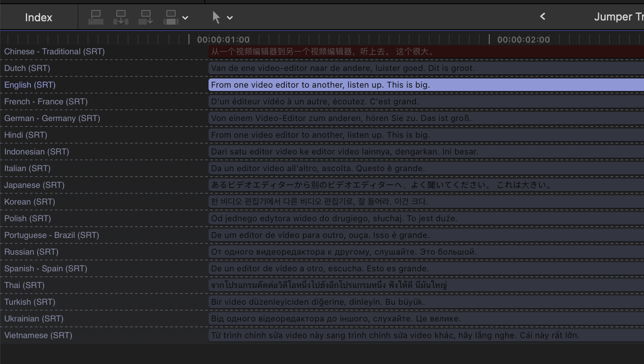This screenshot has width=644, height=364.
Task: Select the English (SRT) caption lane label
Action: pos(30,85)
